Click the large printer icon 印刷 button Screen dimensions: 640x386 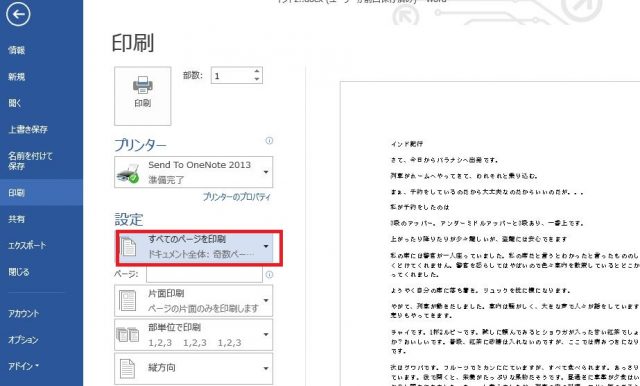click(x=142, y=96)
